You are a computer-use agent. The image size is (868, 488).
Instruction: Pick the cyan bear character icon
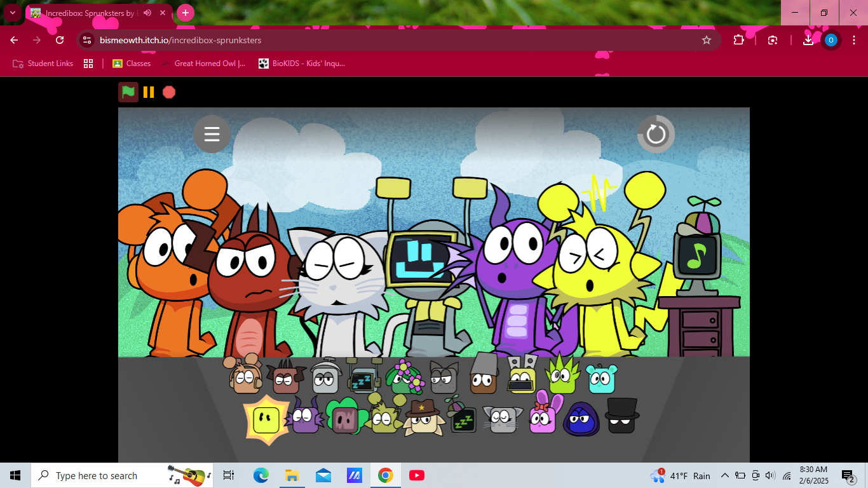pos(601,379)
